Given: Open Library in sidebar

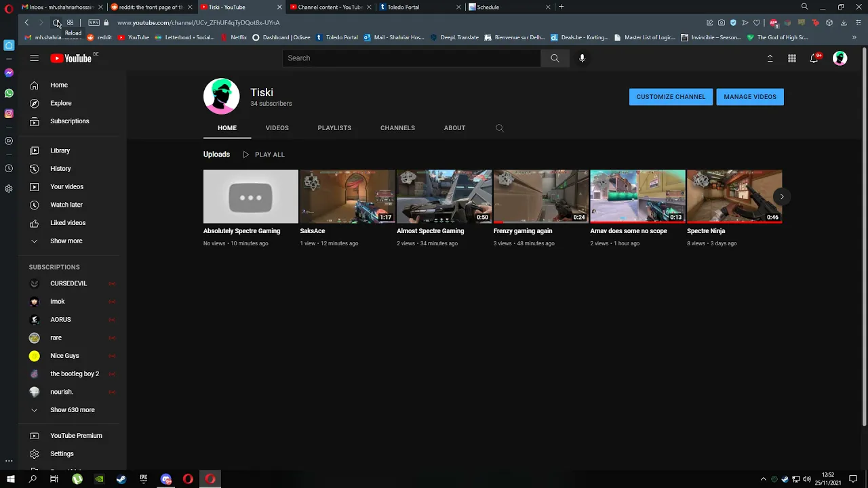Looking at the screenshot, I should (73, 150).
